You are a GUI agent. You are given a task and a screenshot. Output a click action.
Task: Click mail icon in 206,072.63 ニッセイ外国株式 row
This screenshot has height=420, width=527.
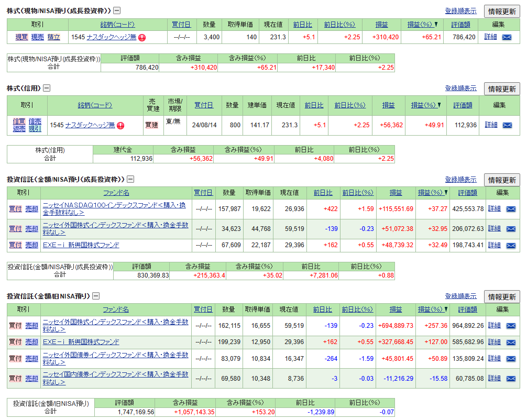point(511,229)
